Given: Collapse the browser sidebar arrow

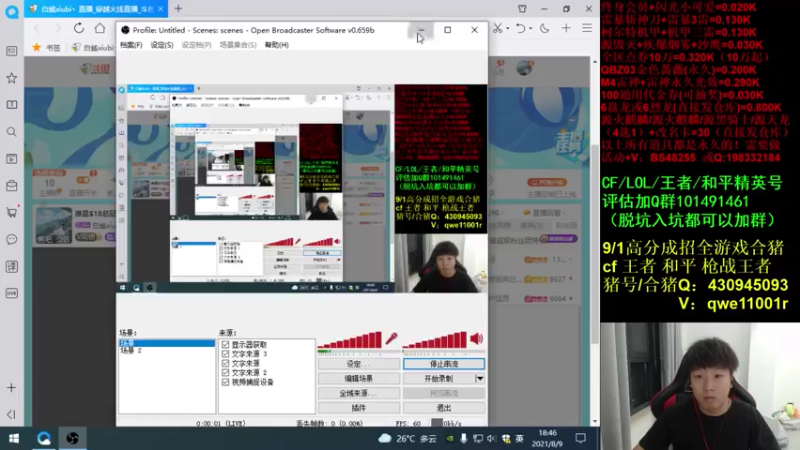Looking at the screenshot, I should 11,414.
